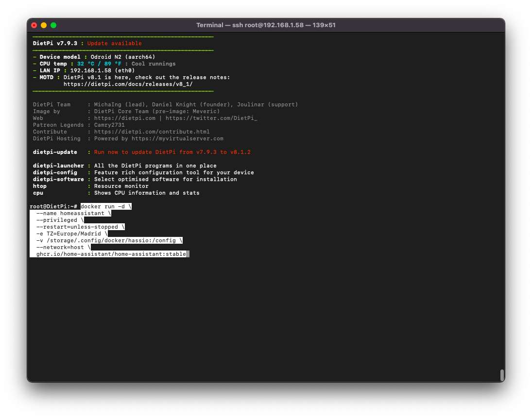Open the dietpi.com/contribute.html link
The height and width of the screenshot is (418, 532).
(152, 132)
